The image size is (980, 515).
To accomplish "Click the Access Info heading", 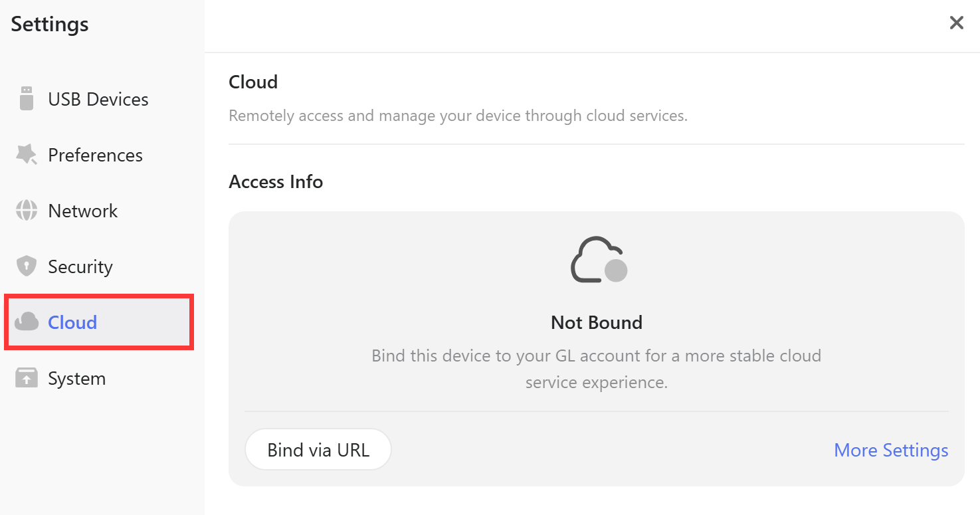I will pos(276,181).
